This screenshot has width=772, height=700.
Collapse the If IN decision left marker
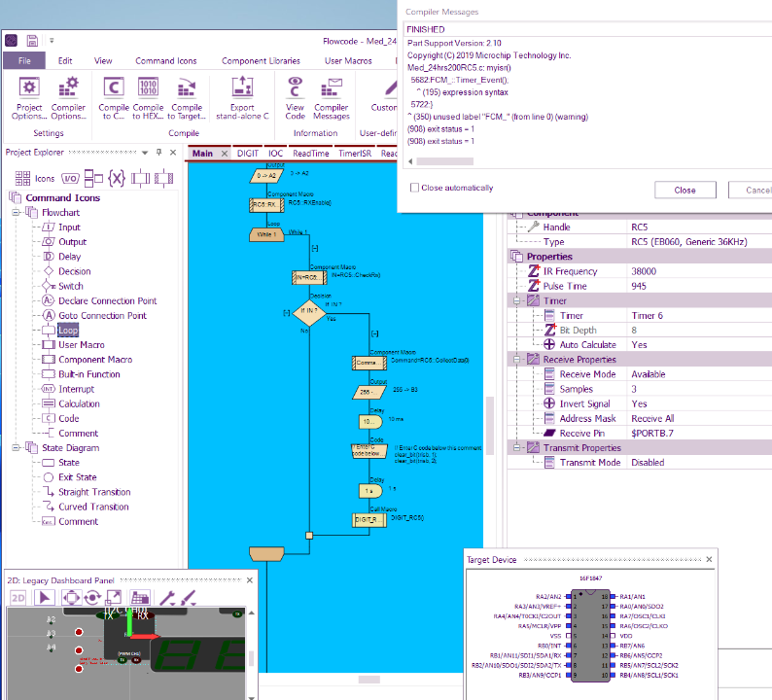[287, 313]
